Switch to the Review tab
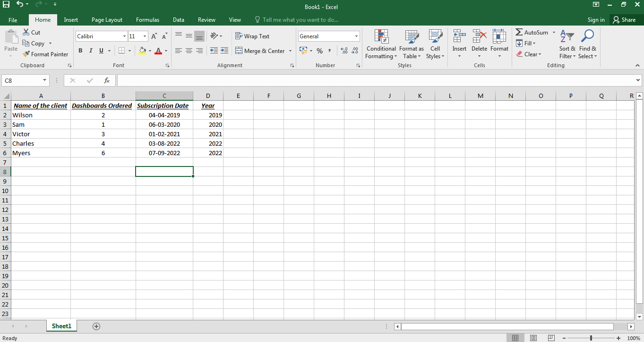Image resolution: width=644 pixels, height=342 pixels. 206,20
